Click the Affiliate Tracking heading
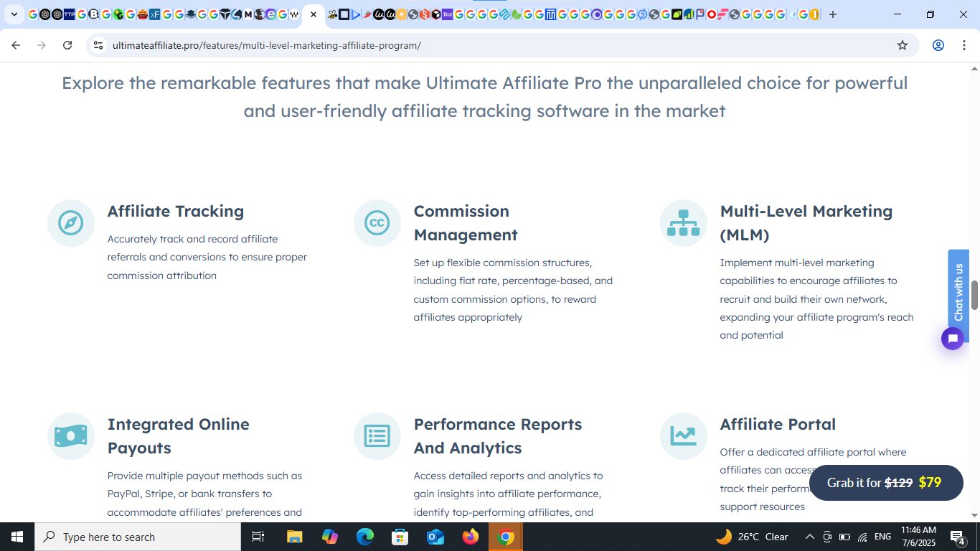980x551 pixels. coord(176,211)
